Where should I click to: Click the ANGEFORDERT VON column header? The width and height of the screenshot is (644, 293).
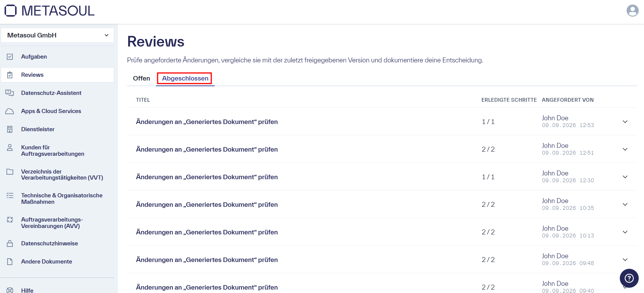[568, 100]
